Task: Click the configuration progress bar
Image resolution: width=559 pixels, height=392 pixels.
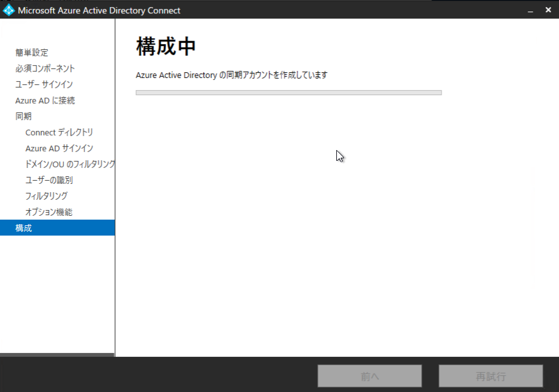Action: (x=289, y=93)
